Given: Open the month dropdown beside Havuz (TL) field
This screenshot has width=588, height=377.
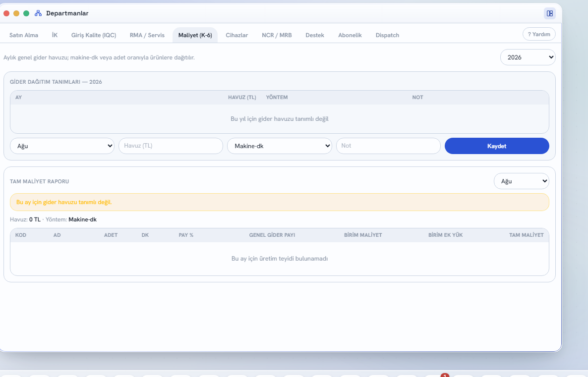Looking at the screenshot, I should click(x=62, y=146).
